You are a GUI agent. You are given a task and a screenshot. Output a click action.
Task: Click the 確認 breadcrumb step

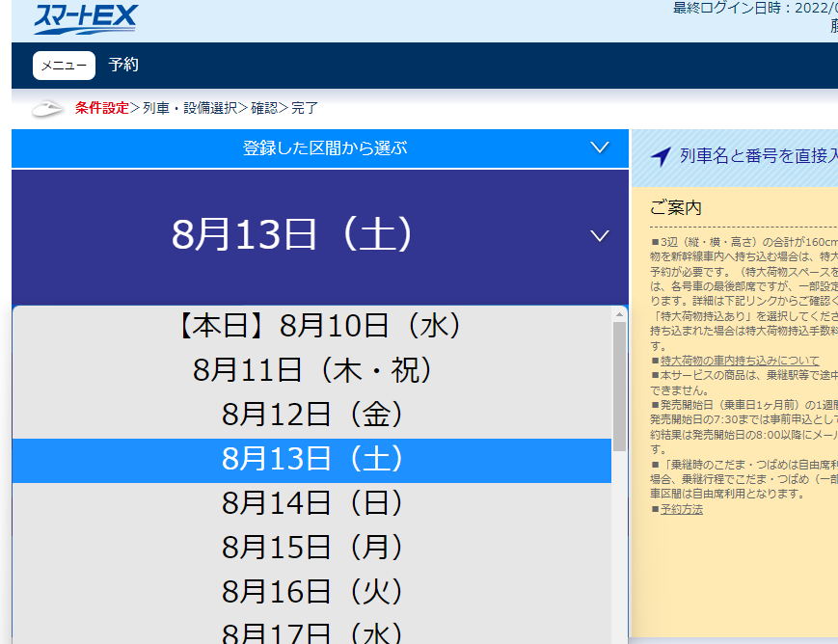(264, 108)
